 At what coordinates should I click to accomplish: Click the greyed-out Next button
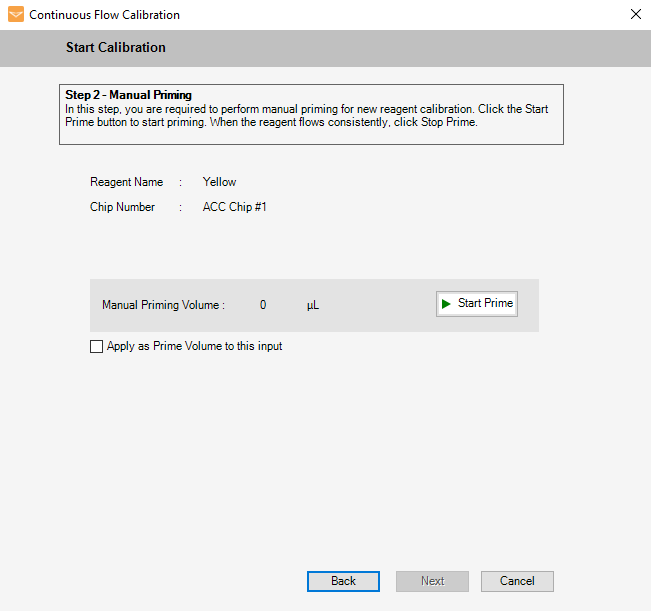[x=432, y=581]
